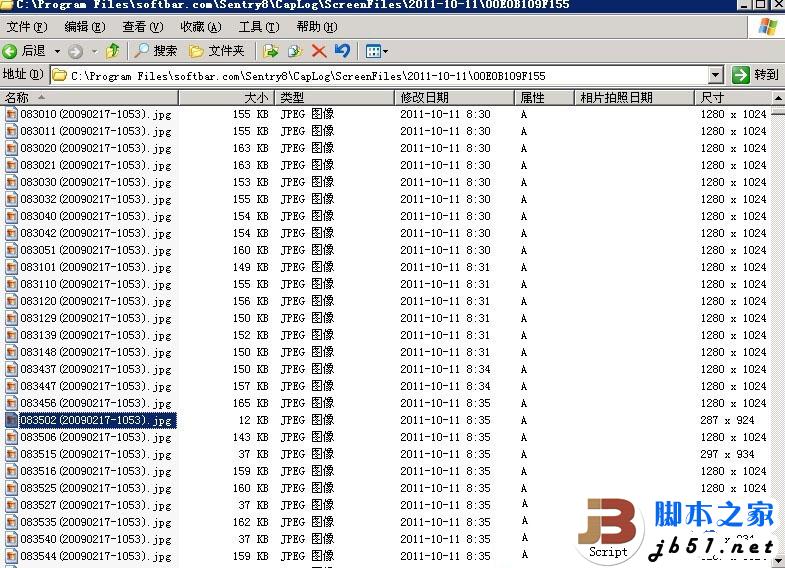Click file icon of 083011 (20090217-1053).jpg

point(11,131)
